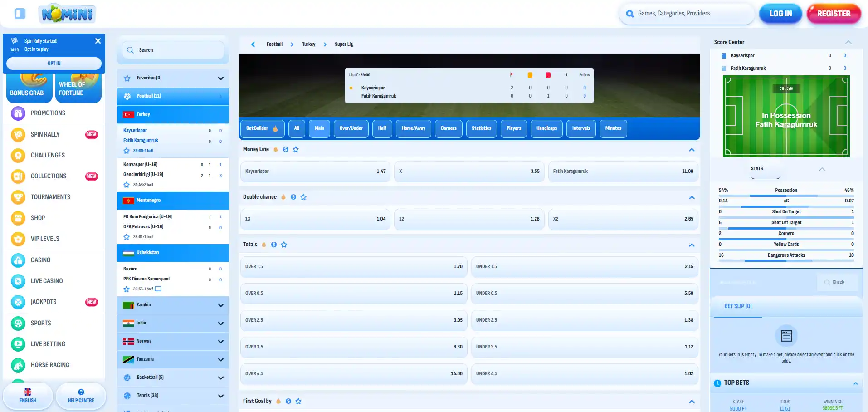868x412 pixels.
Task: Switch to the Handicaps tab
Action: click(546, 128)
